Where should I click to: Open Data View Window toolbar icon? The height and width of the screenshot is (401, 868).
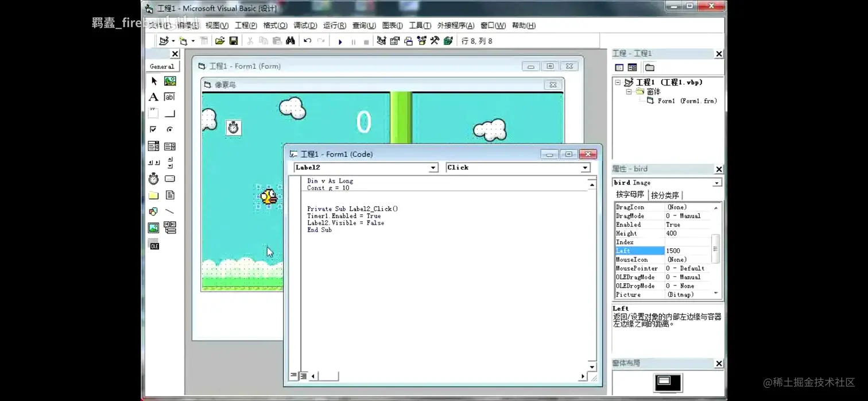[448, 41]
